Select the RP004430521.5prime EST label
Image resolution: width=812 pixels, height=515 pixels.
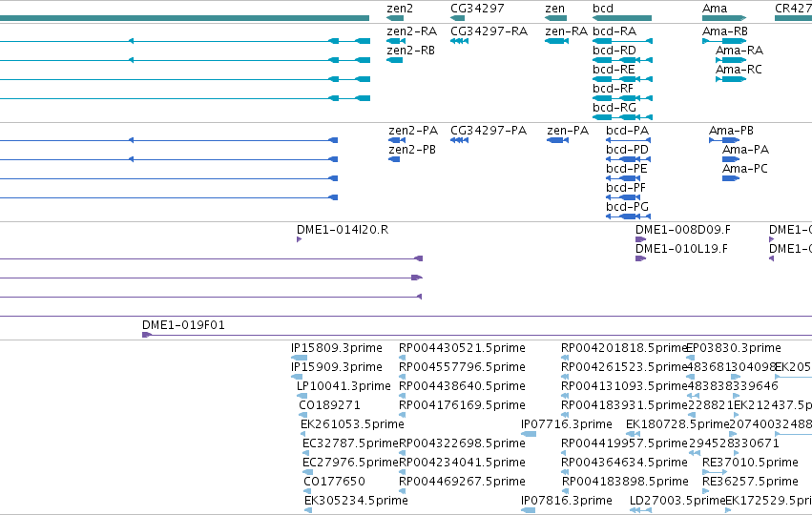tap(462, 348)
